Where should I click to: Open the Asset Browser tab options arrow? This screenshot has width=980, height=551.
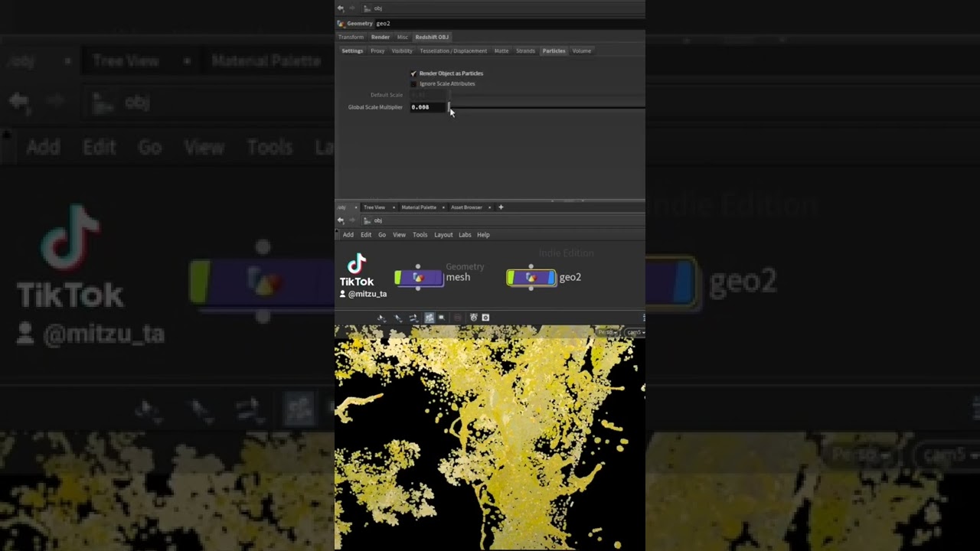click(490, 207)
